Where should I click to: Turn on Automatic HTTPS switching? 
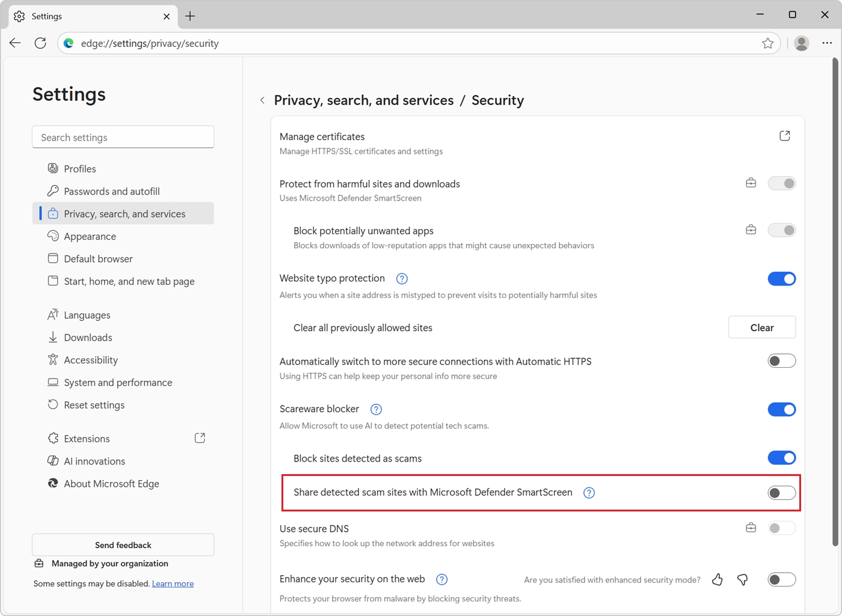coord(781,361)
